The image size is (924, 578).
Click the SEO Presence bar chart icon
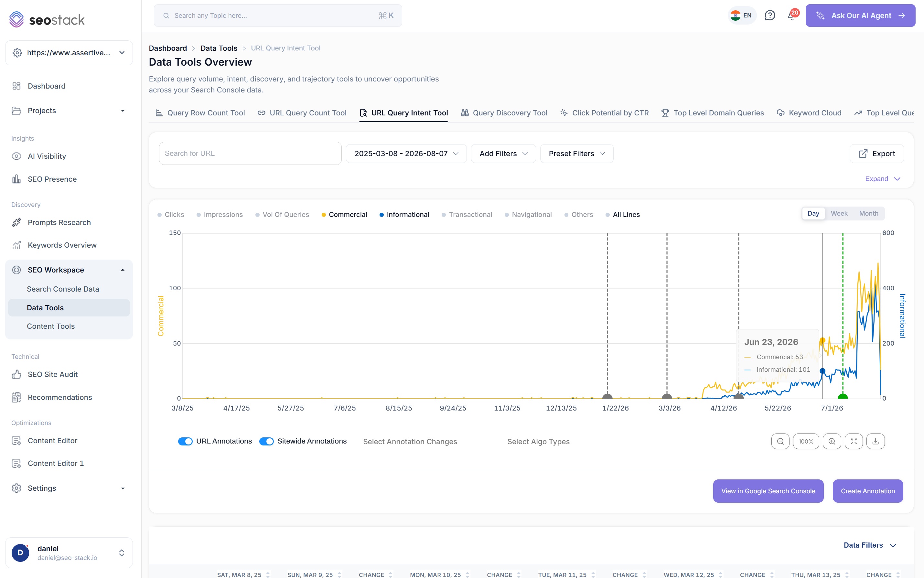16,179
